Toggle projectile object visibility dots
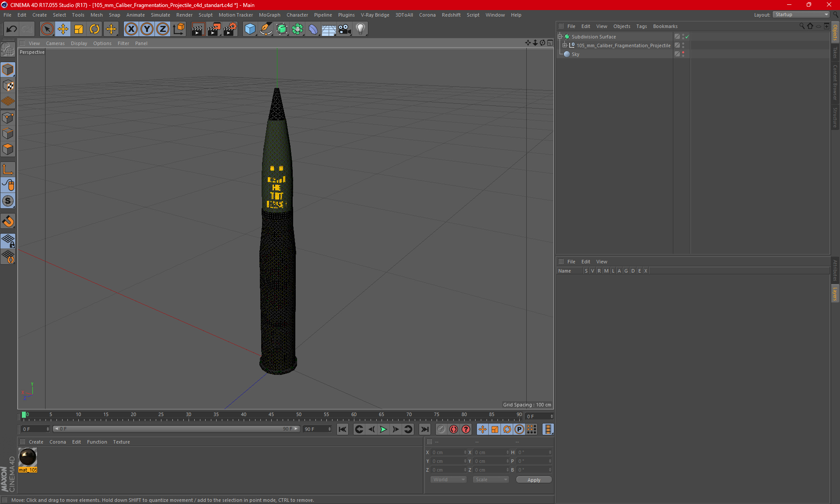 (x=683, y=45)
